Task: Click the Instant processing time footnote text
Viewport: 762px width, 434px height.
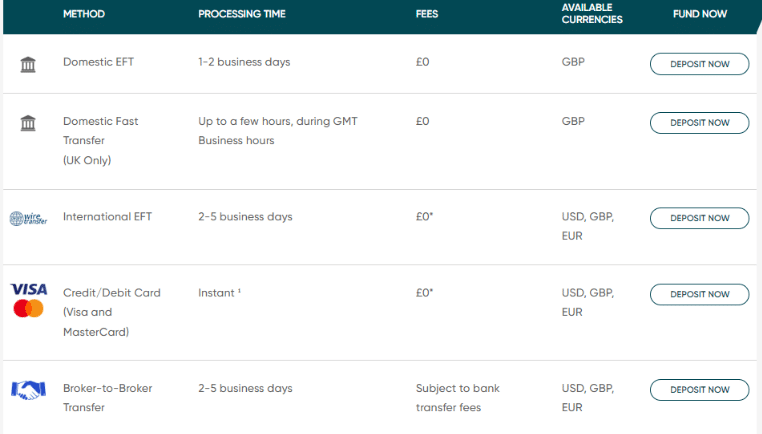Action: pyautogui.click(x=219, y=293)
